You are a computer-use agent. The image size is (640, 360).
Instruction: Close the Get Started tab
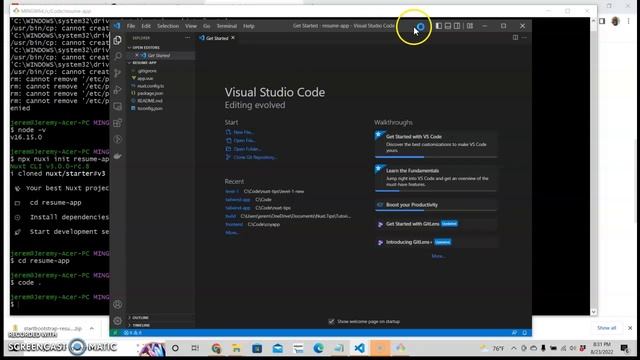point(233,38)
